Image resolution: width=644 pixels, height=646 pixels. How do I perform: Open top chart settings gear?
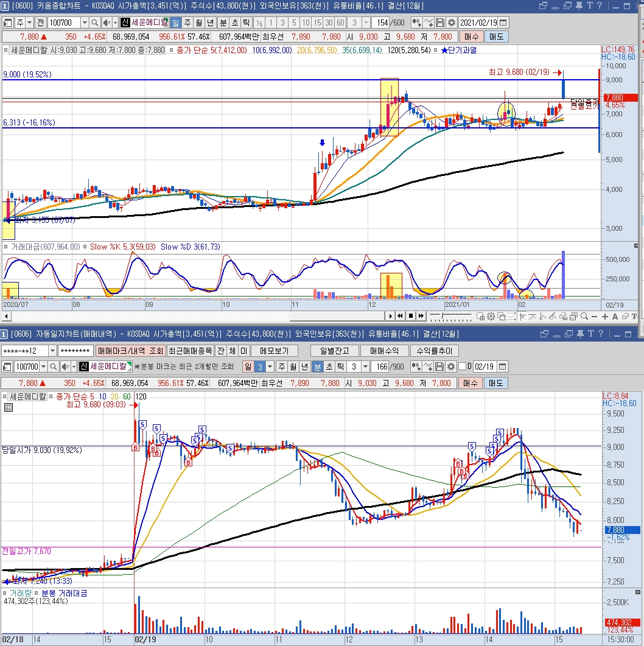coord(452,23)
